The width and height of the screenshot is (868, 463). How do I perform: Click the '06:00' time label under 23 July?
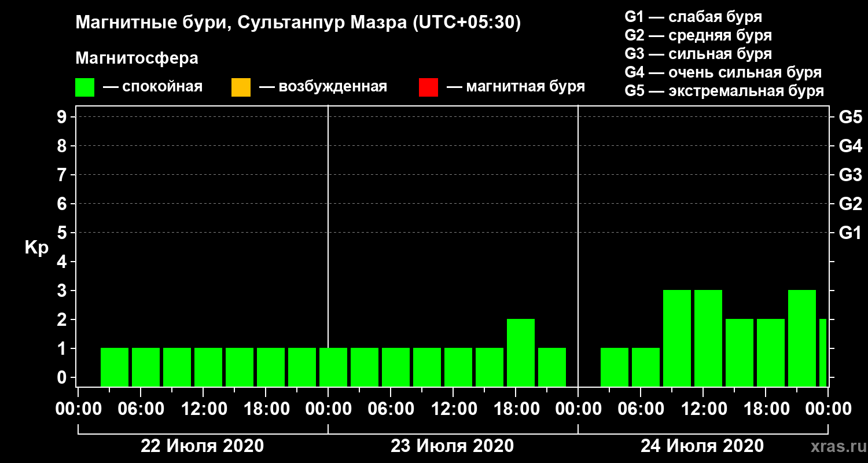(x=390, y=409)
